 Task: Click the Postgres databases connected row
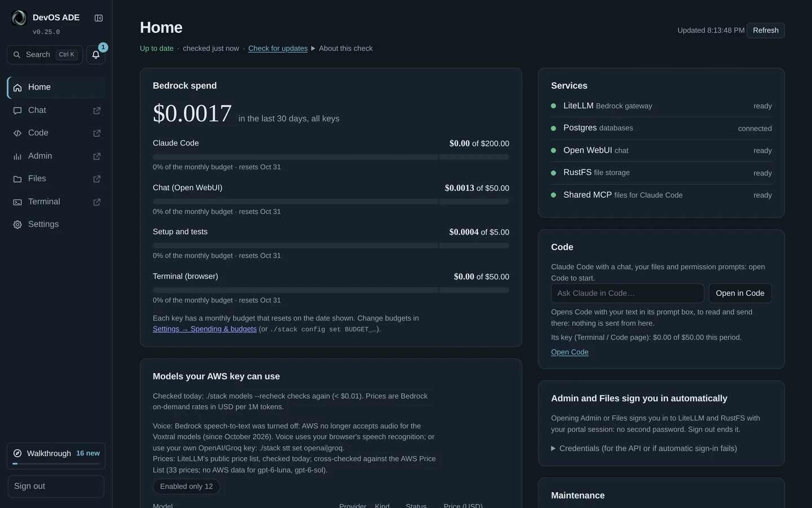pyautogui.click(x=661, y=128)
